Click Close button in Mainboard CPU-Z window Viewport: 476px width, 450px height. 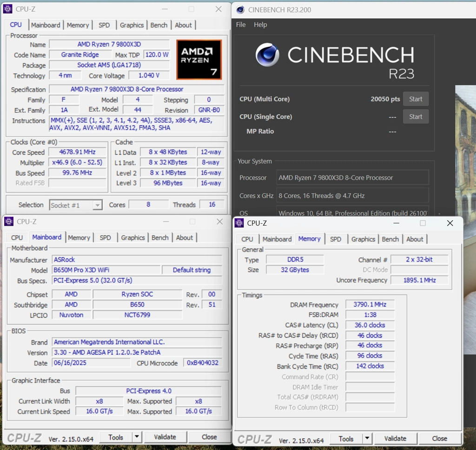(x=209, y=437)
